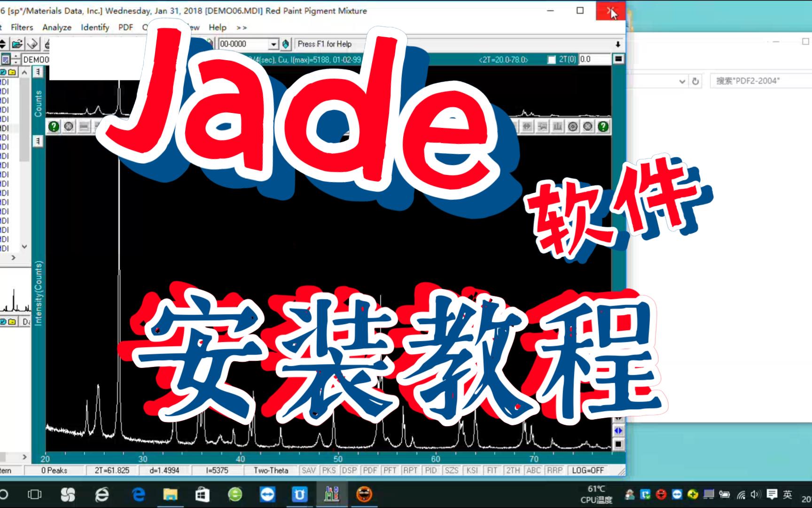Click the lower ruler scale button left of plot
This screenshot has height=508, width=812.
[38, 141]
